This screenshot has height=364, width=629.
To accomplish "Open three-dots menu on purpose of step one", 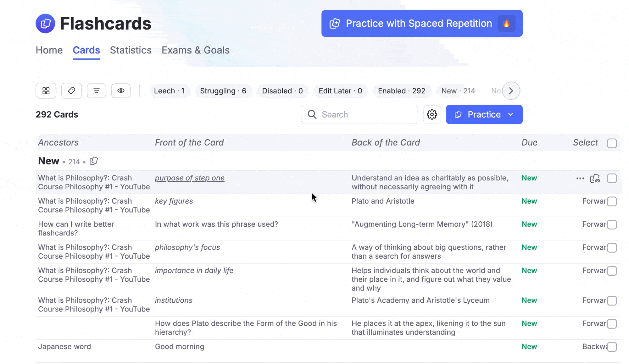I will pyautogui.click(x=580, y=179).
